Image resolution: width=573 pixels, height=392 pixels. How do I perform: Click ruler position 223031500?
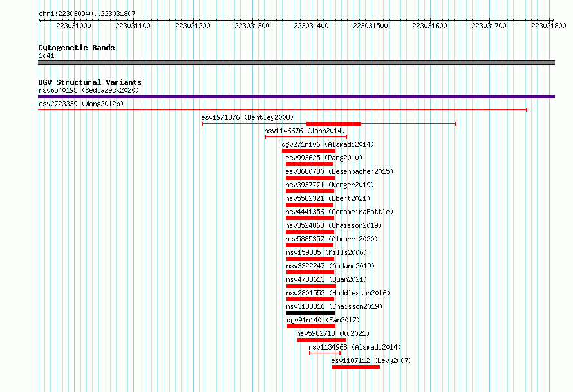pyautogui.click(x=370, y=26)
